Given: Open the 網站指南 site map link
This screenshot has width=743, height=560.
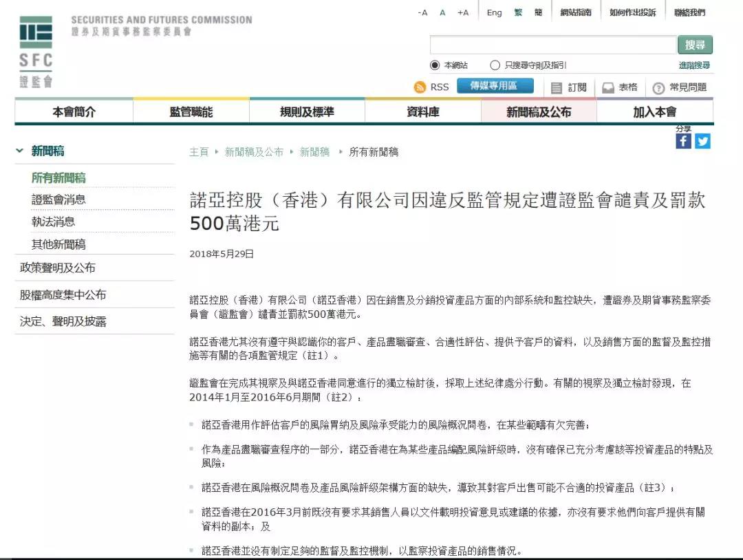Looking at the screenshot, I should point(576,13).
